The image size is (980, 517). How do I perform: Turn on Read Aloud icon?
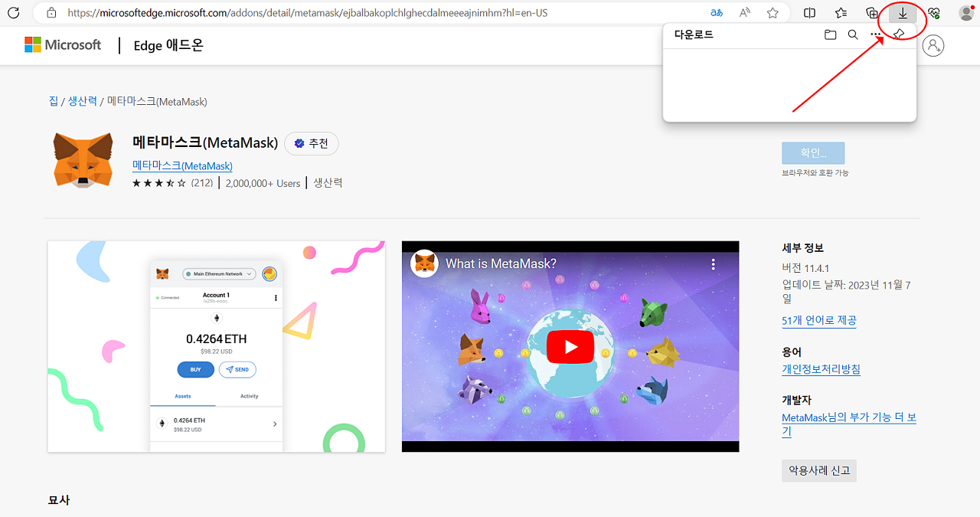745,13
